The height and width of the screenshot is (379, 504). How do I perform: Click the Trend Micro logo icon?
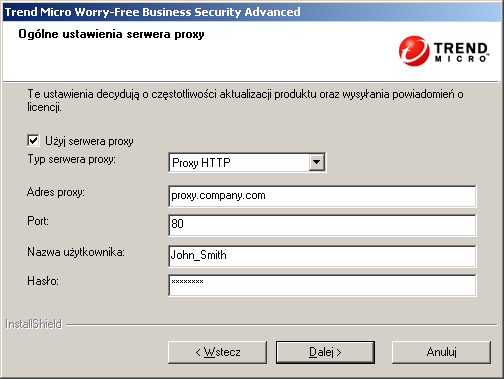click(414, 51)
